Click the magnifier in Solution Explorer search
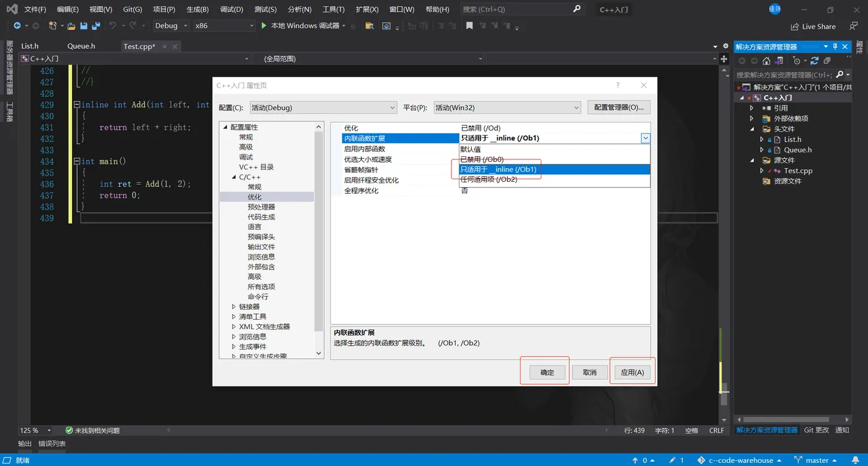The image size is (868, 466). coord(839,74)
